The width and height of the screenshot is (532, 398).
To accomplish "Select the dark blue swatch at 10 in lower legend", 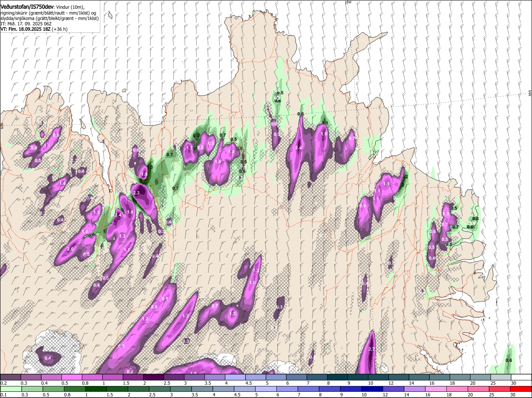I will [373, 389].
